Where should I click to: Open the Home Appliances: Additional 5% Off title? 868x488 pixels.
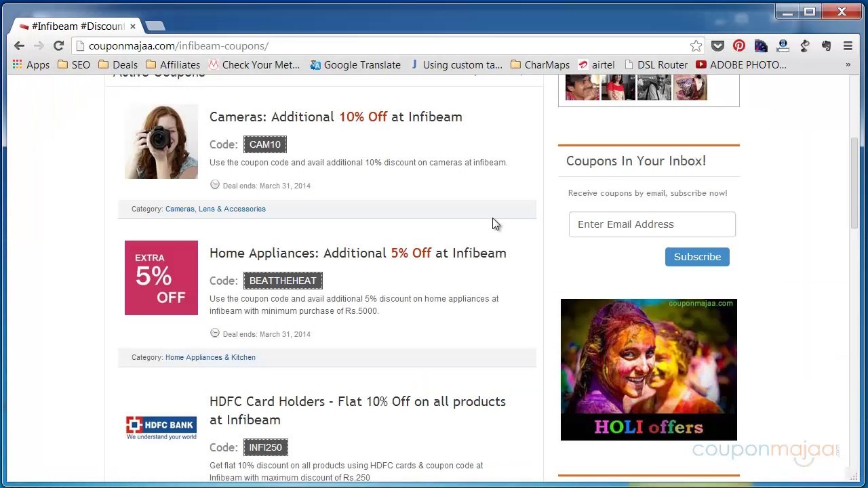pyautogui.click(x=358, y=253)
